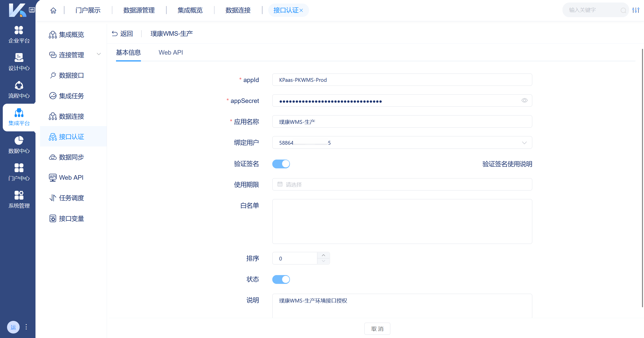The height and width of the screenshot is (338, 644).
Task: Switch to the 数据中心 module
Action: 19,145
